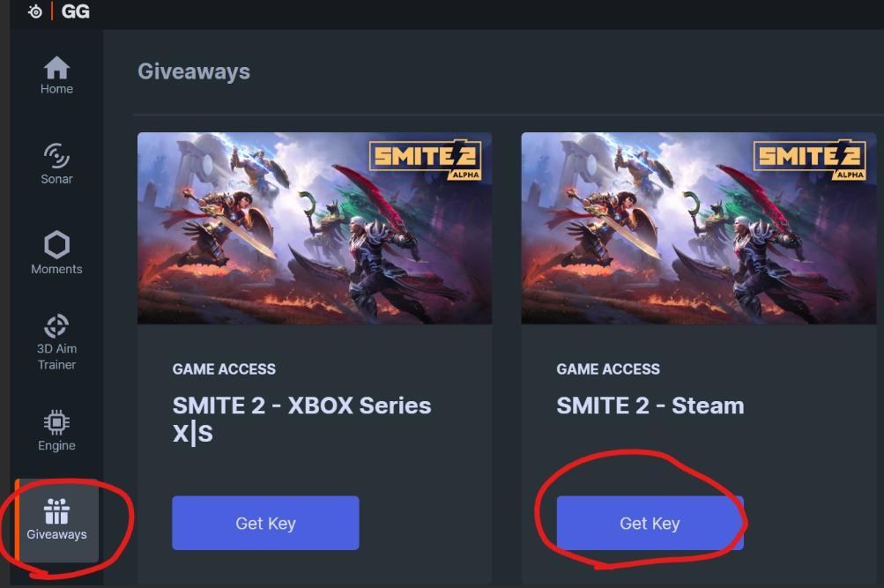The height and width of the screenshot is (588, 884).
Task: Open the Steam giveaway artwork image
Action: point(698,227)
